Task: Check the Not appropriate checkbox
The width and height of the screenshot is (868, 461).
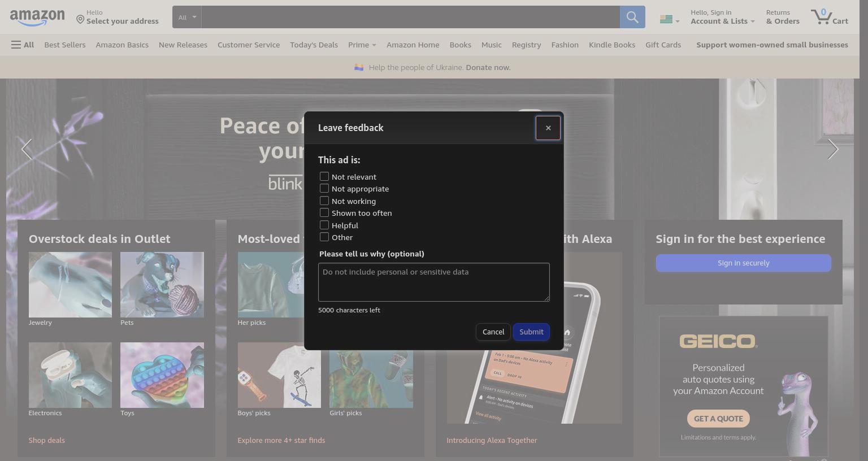Action: tap(324, 188)
